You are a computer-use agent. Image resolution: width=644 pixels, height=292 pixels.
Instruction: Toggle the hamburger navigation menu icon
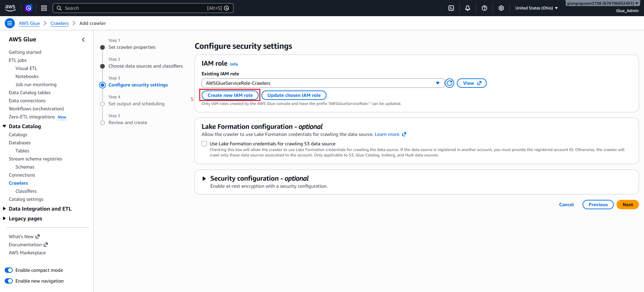pos(10,23)
